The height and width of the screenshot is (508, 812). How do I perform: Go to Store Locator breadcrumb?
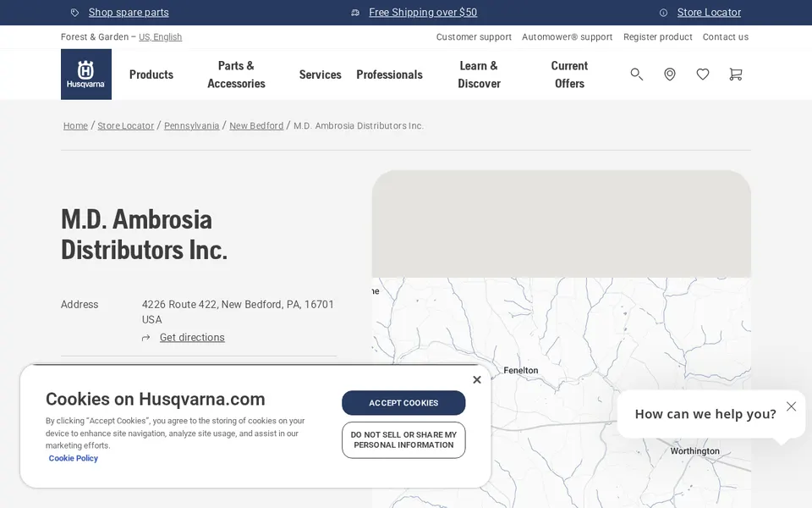coord(126,126)
